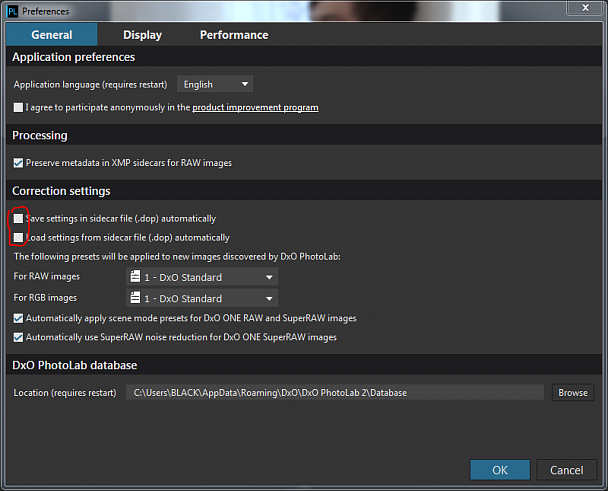
Task: Open the Application language dropdown
Action: tap(215, 84)
